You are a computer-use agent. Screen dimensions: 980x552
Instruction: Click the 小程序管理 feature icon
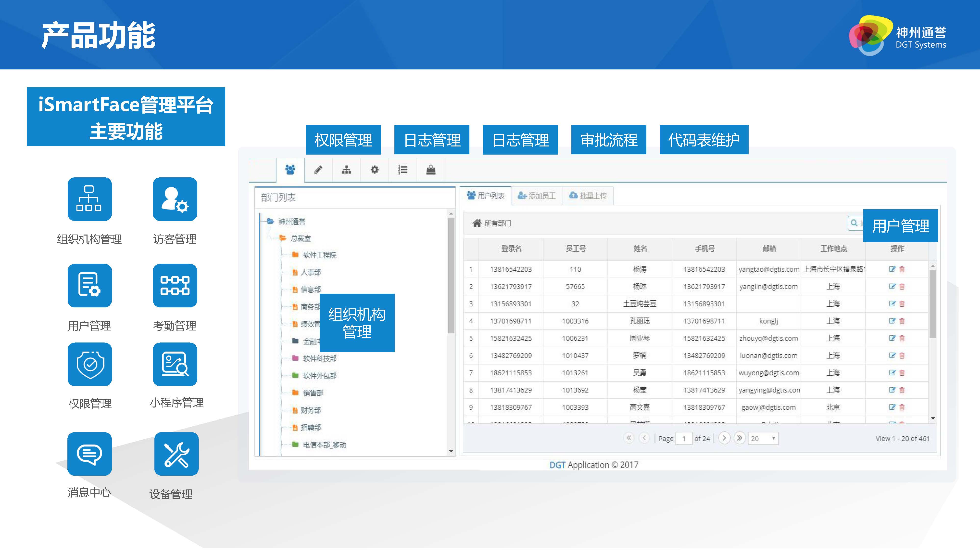click(175, 364)
